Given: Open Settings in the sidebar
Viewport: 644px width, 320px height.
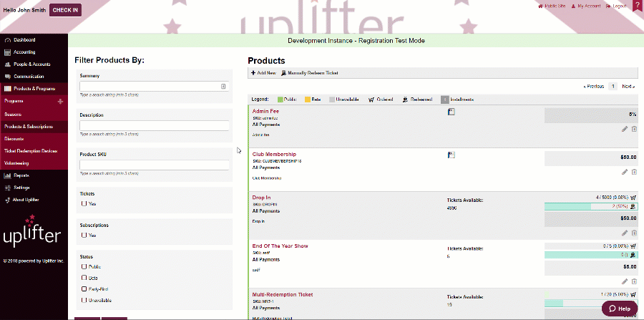Looking at the screenshot, I should [21, 188].
